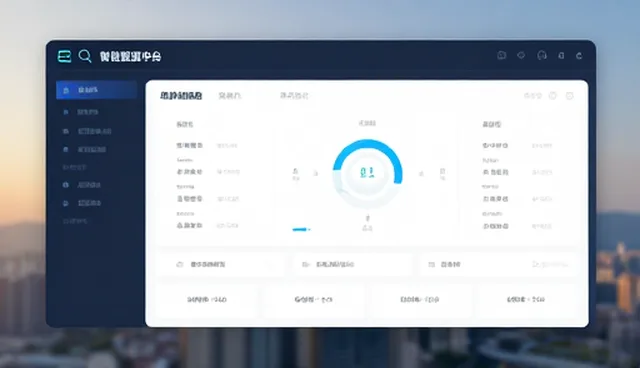640x368 pixels.
Task: Click the teal logo icon in the header
Action: pyautogui.click(x=64, y=56)
